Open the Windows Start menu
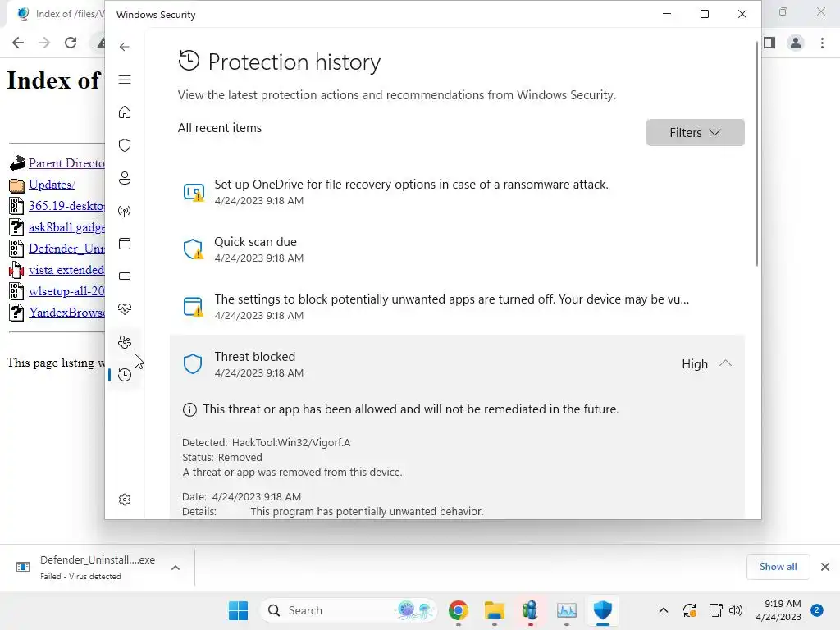 [238, 610]
